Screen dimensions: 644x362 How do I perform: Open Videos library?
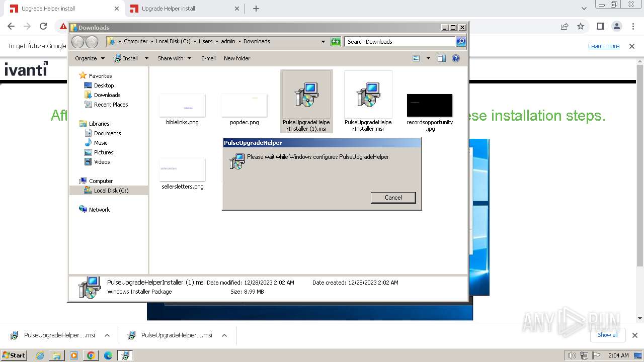click(102, 162)
